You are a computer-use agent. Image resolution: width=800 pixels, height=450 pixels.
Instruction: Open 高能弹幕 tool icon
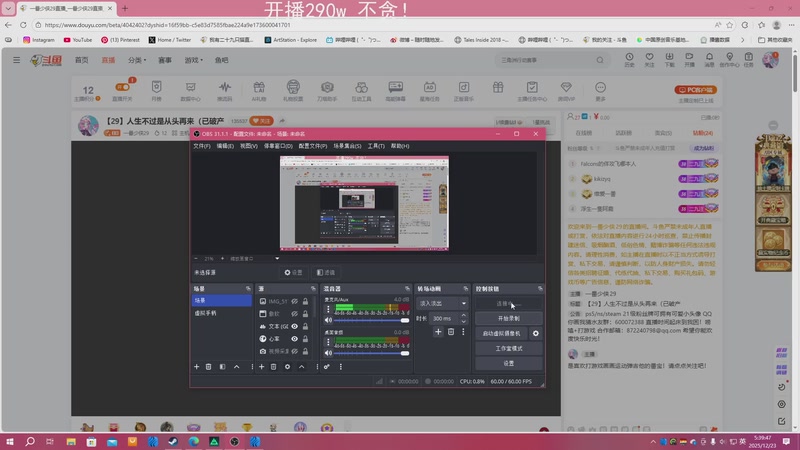[395, 91]
